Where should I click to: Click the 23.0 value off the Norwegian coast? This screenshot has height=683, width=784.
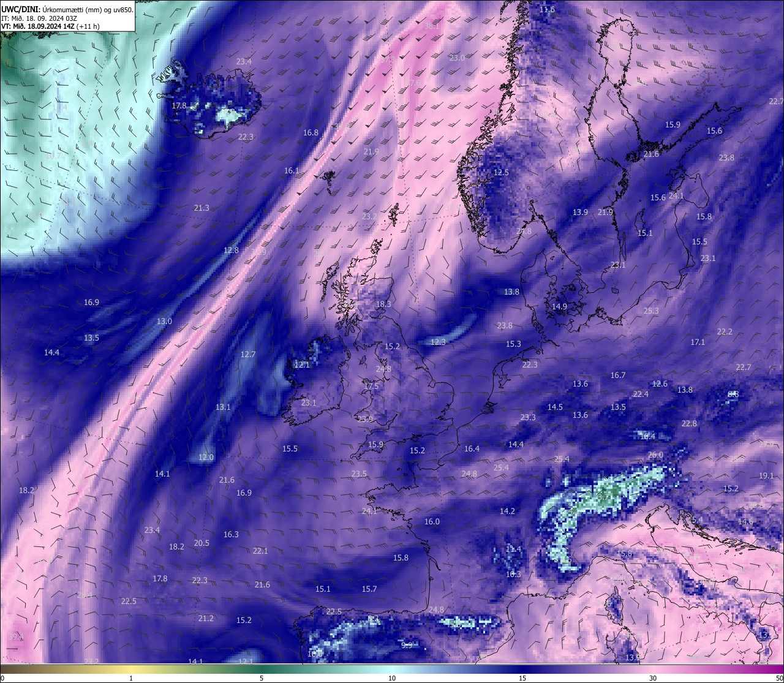pyautogui.click(x=457, y=58)
